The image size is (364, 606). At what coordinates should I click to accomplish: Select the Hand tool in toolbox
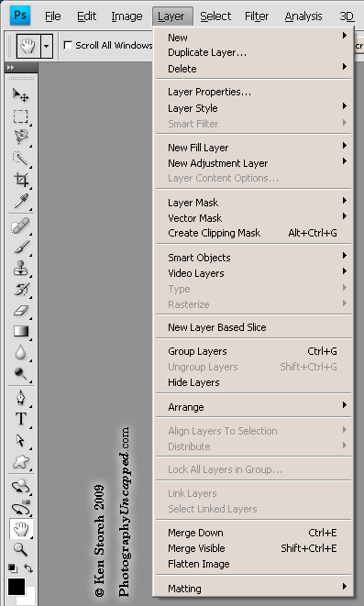[21, 529]
